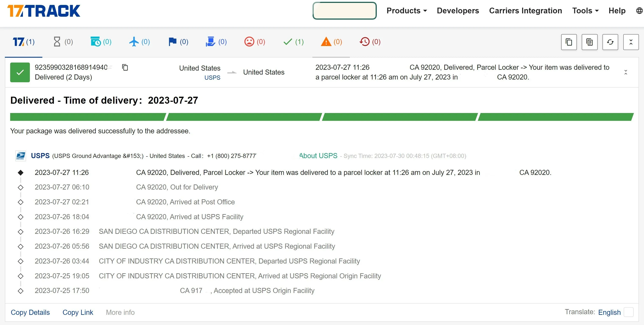
Task: Open Carriers Integration page
Action: click(525, 11)
